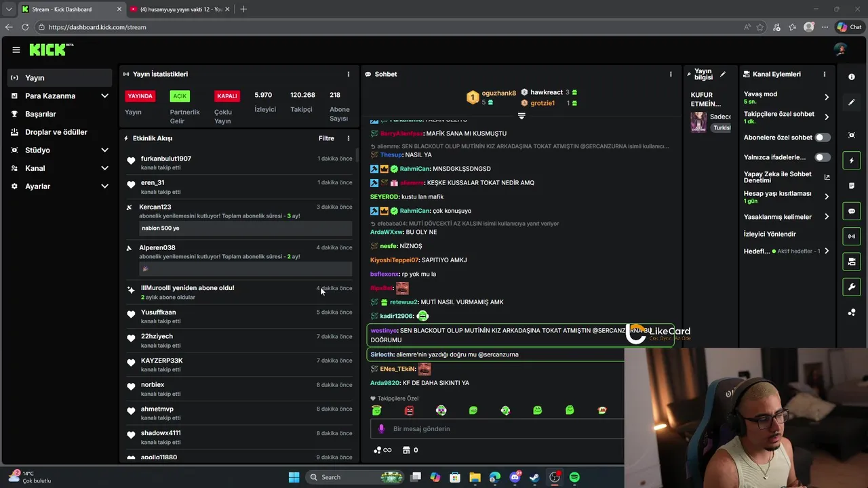Click the KAPALI multistream badge
This screenshot has height=488, width=868.
(x=226, y=96)
